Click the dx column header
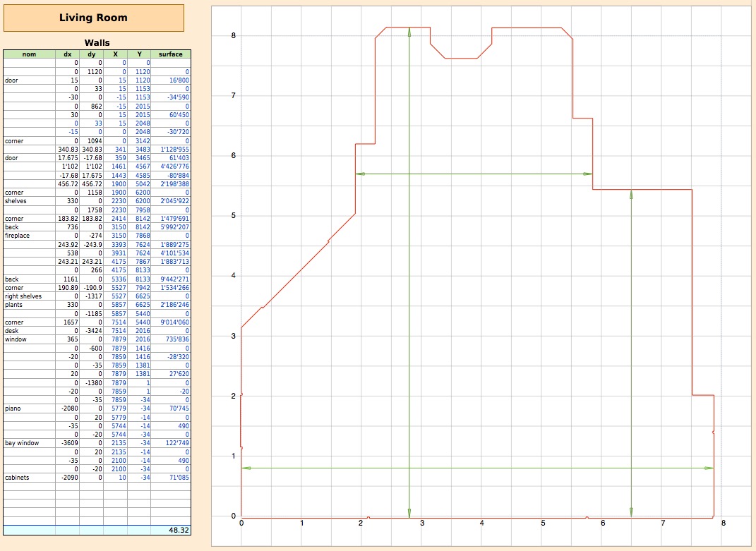Image resolution: width=756 pixels, height=551 pixels. (68, 54)
